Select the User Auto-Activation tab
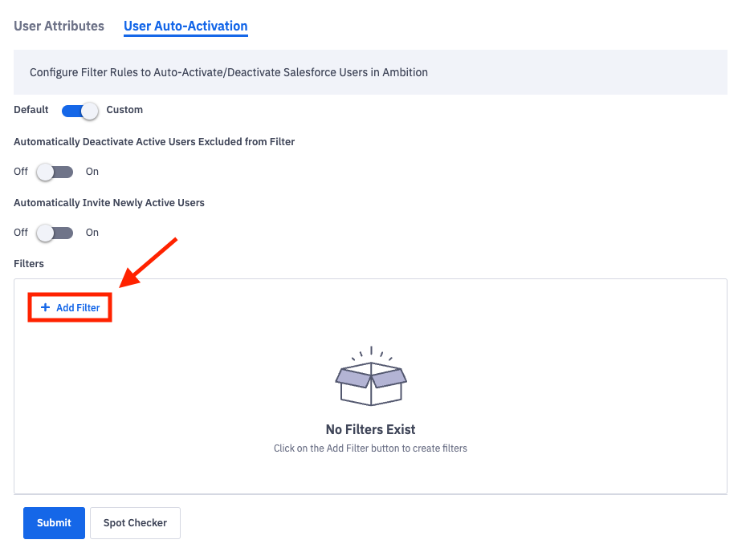This screenshot has height=560, width=754. pos(185,26)
